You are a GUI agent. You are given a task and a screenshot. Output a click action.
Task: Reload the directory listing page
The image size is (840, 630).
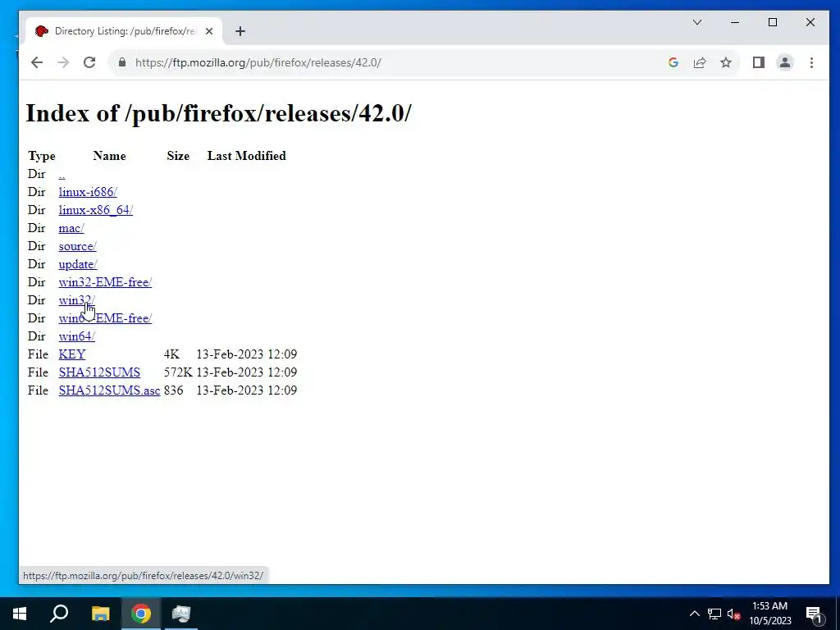[89, 62]
